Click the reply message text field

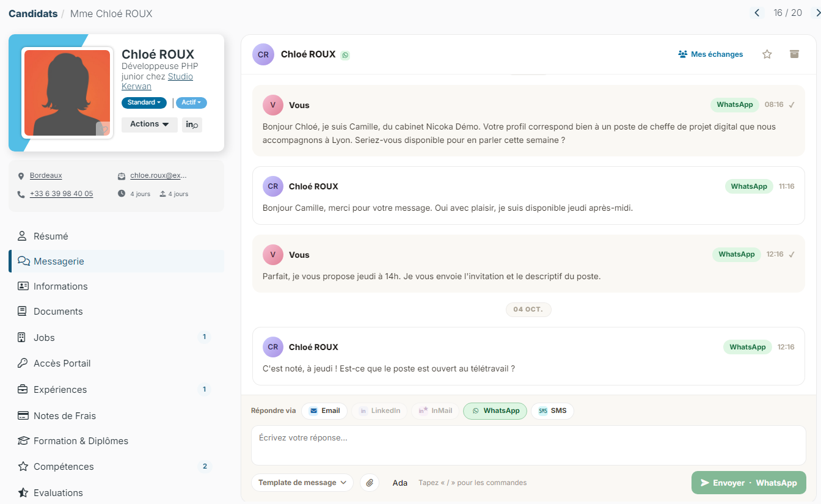(x=528, y=445)
